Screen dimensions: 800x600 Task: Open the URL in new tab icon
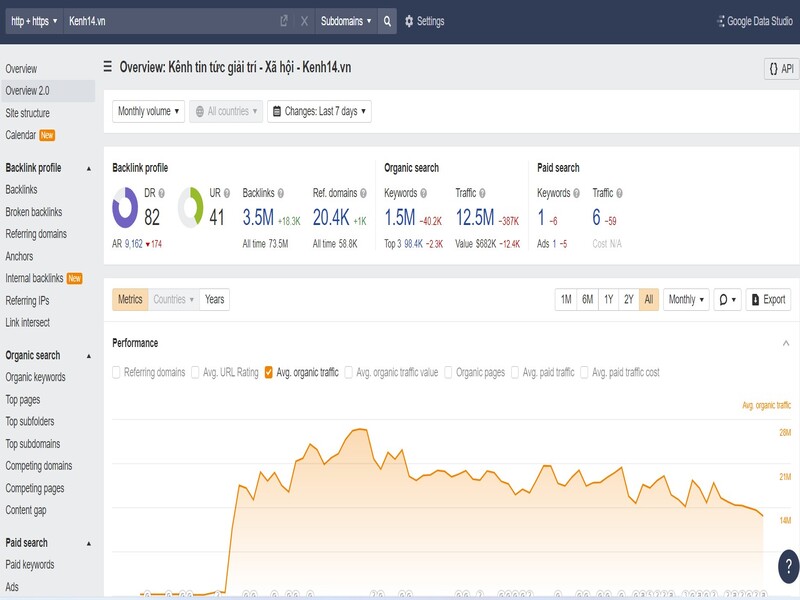click(x=284, y=21)
